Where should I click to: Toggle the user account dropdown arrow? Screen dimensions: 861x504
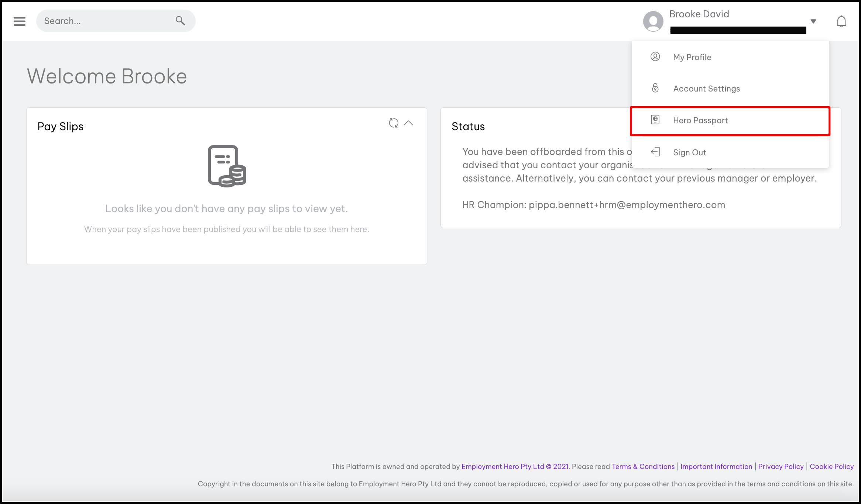813,21
